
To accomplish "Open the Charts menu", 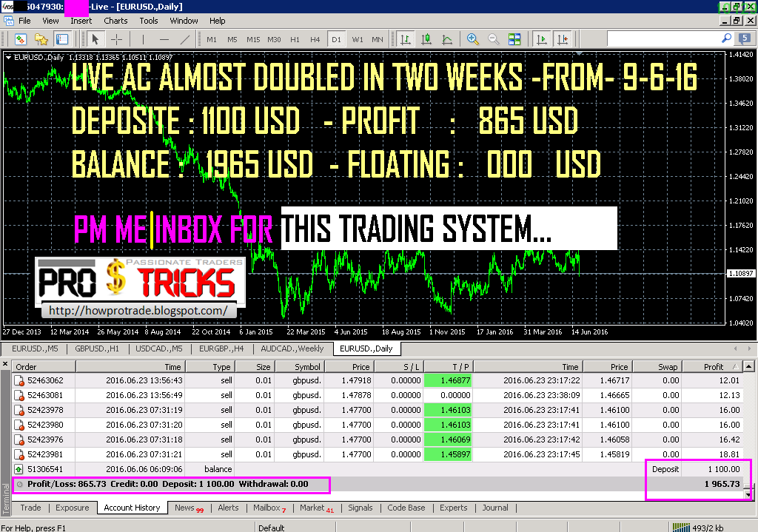I will [x=115, y=21].
